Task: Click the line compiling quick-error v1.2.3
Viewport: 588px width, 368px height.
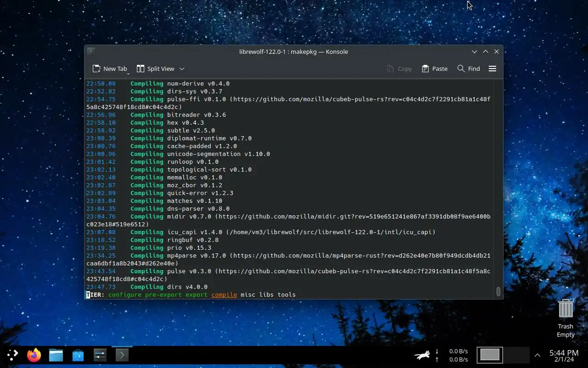Action: [x=160, y=193]
